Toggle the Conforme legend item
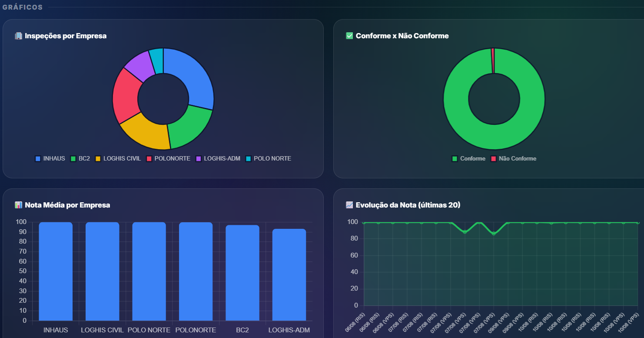This screenshot has height=338, width=644. pos(468,159)
